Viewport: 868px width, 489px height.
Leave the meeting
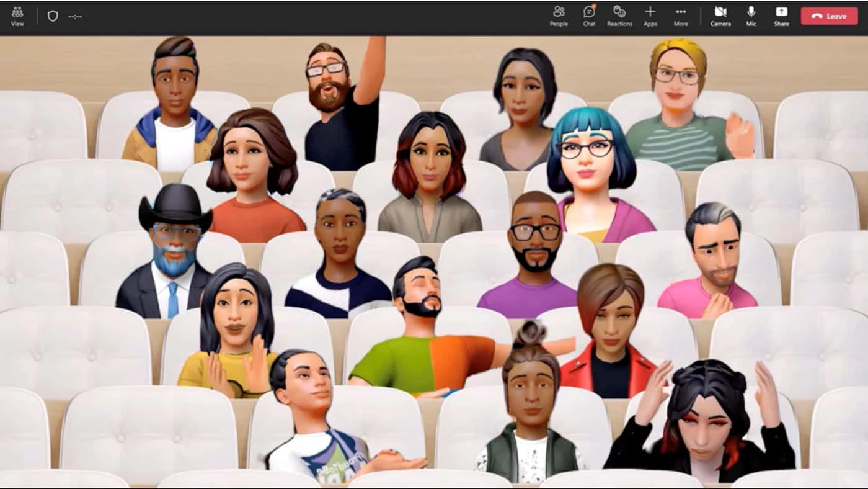coord(829,16)
